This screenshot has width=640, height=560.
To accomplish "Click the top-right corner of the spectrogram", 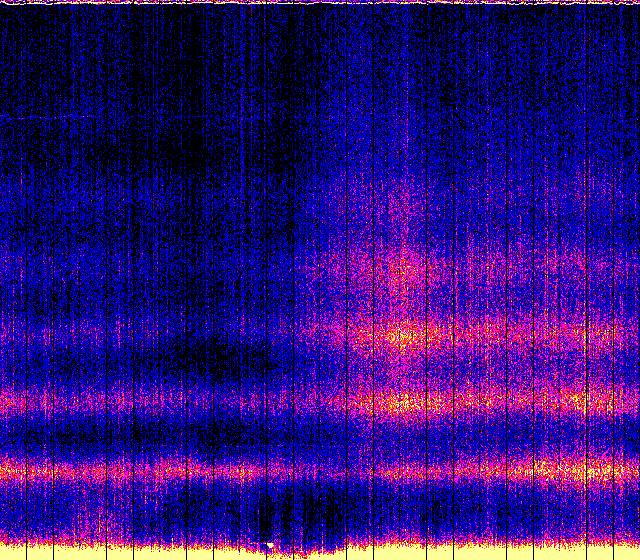I will pos(636,3).
